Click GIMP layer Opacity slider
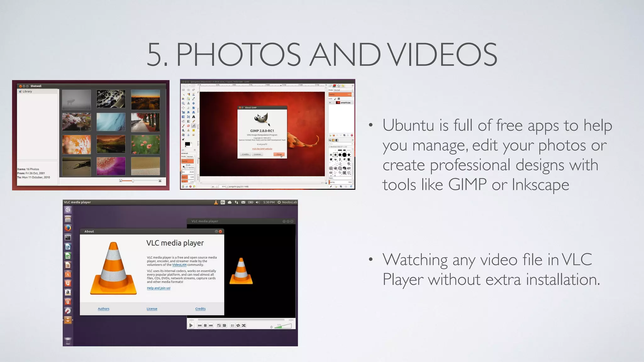The image size is (644, 362). tap(341, 94)
